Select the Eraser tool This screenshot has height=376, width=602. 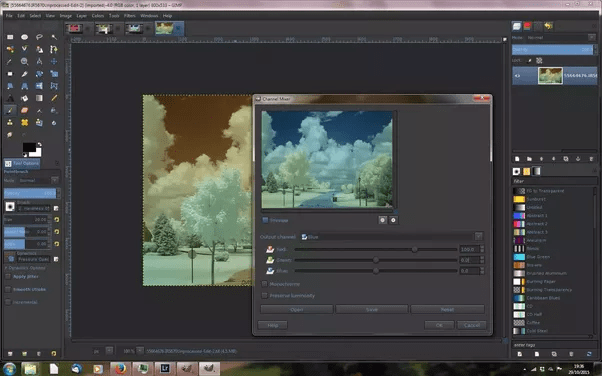tap(25, 111)
